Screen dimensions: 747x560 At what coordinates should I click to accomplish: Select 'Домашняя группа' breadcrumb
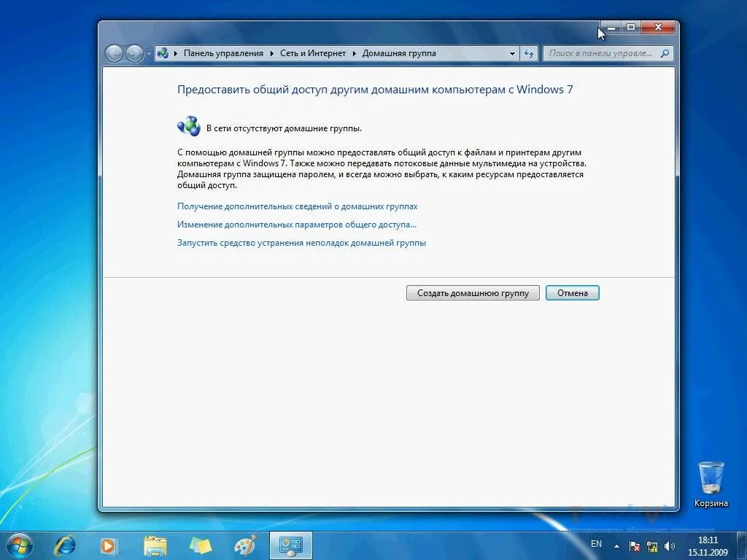pos(399,53)
